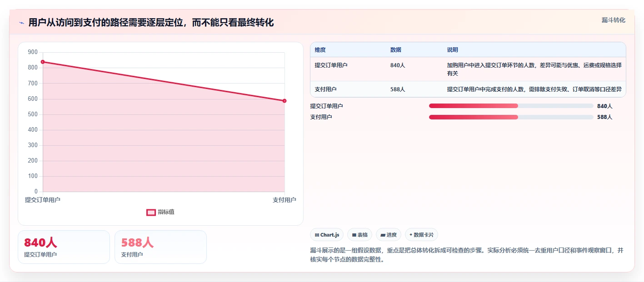This screenshot has height=282, width=644.
Task: Click the footnote starting with 漏斗展示的是
Action: point(467,255)
